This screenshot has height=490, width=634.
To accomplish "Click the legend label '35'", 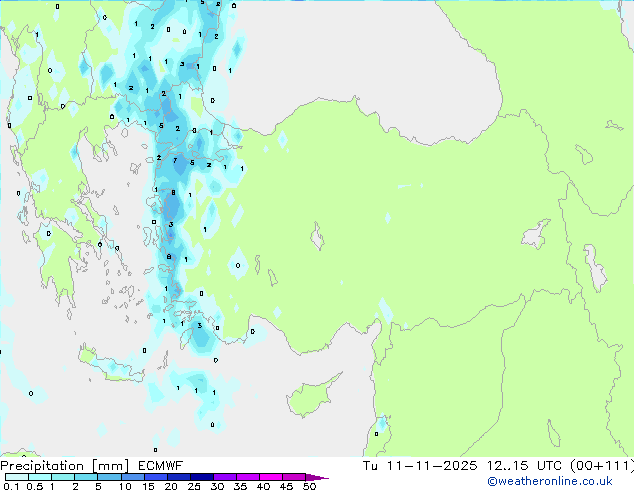I will pyautogui.click(x=240, y=486).
